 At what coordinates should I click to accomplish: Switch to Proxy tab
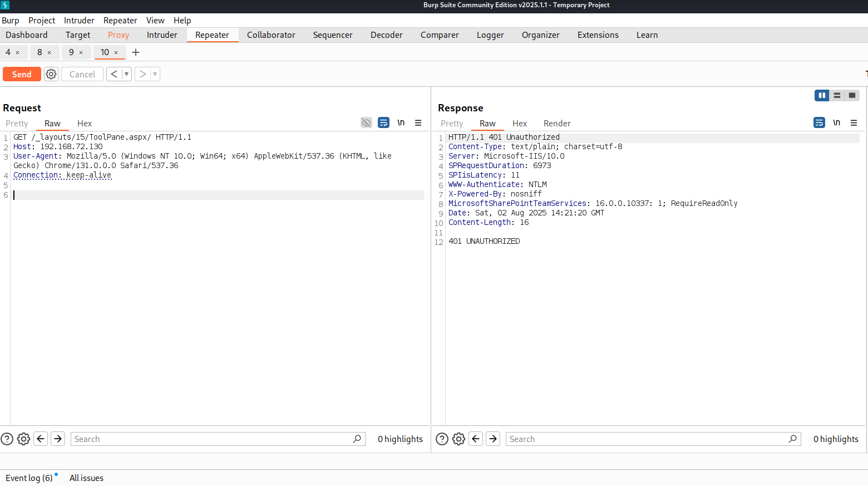point(119,35)
